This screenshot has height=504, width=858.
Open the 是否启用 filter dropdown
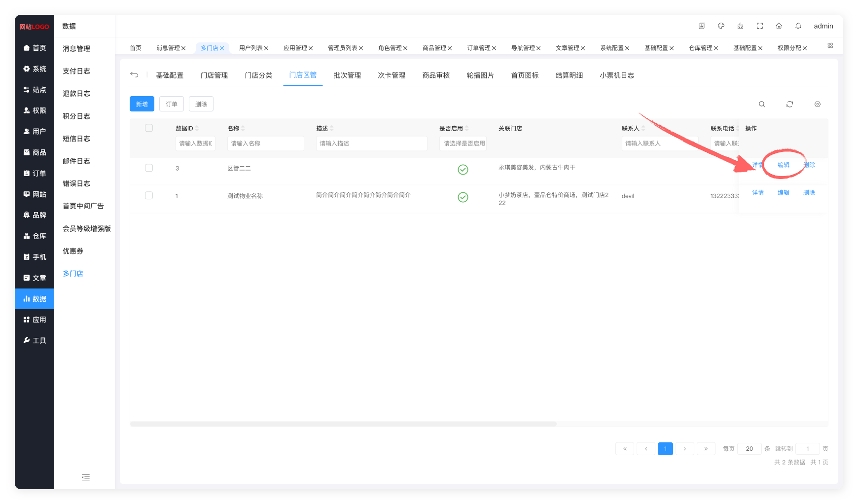tap(463, 144)
